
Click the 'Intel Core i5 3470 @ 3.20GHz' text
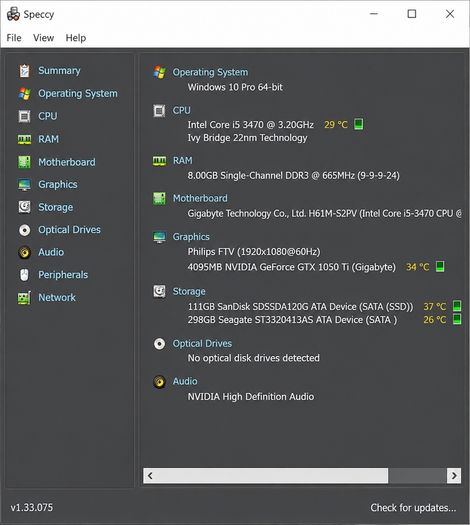tap(250, 125)
